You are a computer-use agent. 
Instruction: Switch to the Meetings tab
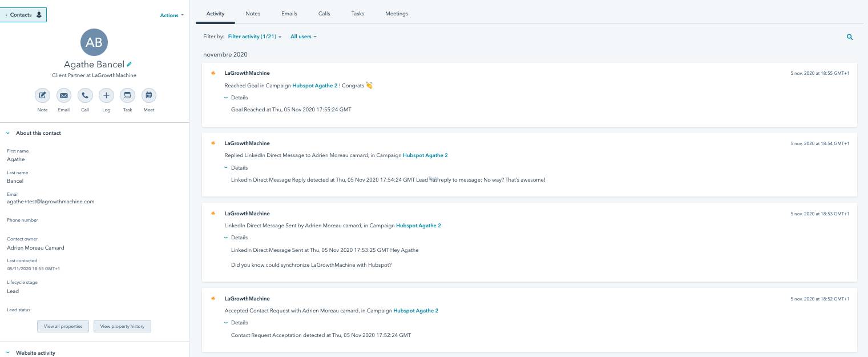click(x=396, y=14)
